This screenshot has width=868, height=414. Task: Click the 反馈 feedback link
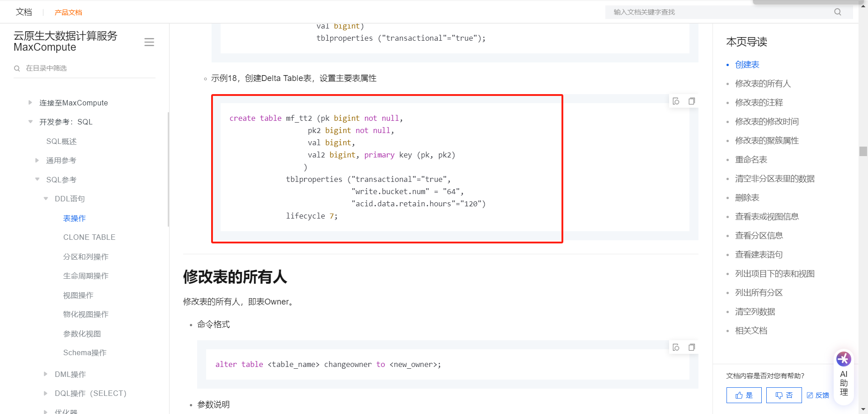(818, 395)
